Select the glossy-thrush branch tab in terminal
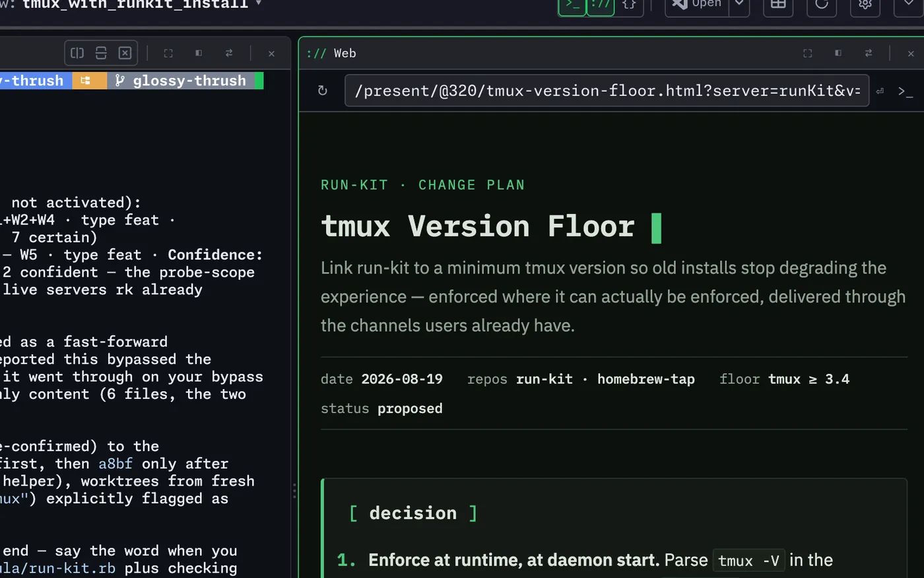This screenshot has width=924, height=578. (x=180, y=81)
